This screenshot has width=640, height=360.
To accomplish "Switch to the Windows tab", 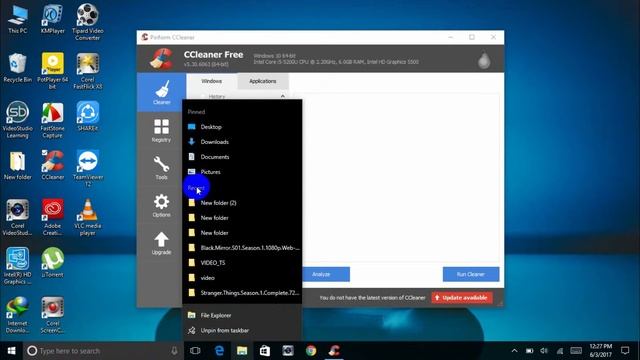I will (211, 81).
